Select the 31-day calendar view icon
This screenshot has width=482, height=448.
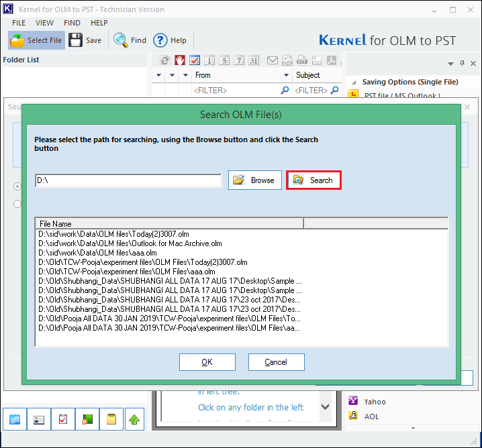[x=254, y=60]
